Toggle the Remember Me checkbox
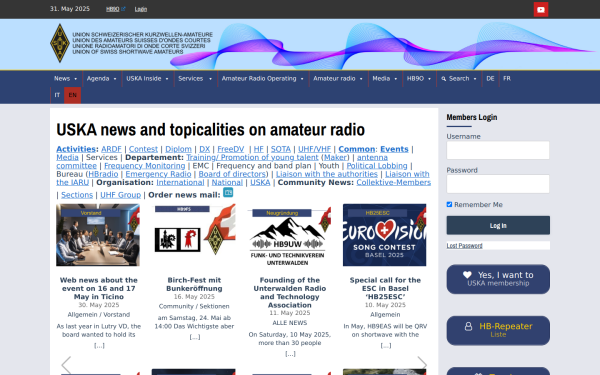Image resolution: width=600 pixels, height=375 pixels. 449,205
